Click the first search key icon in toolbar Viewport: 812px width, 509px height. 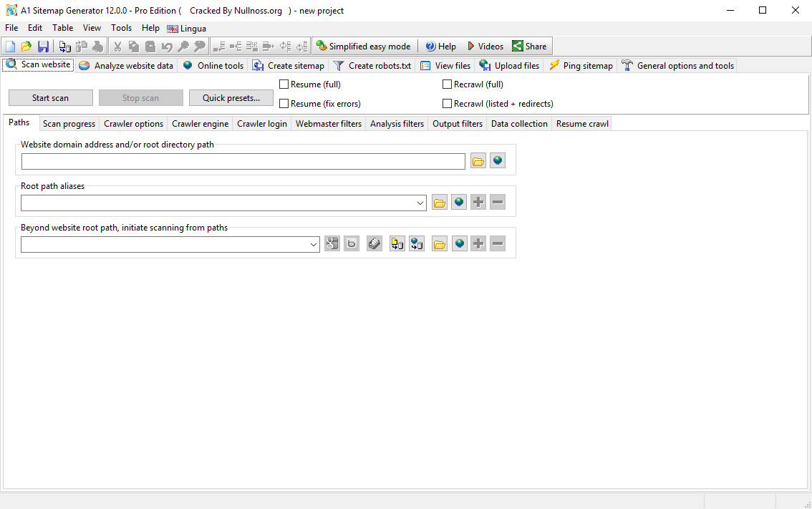(183, 47)
